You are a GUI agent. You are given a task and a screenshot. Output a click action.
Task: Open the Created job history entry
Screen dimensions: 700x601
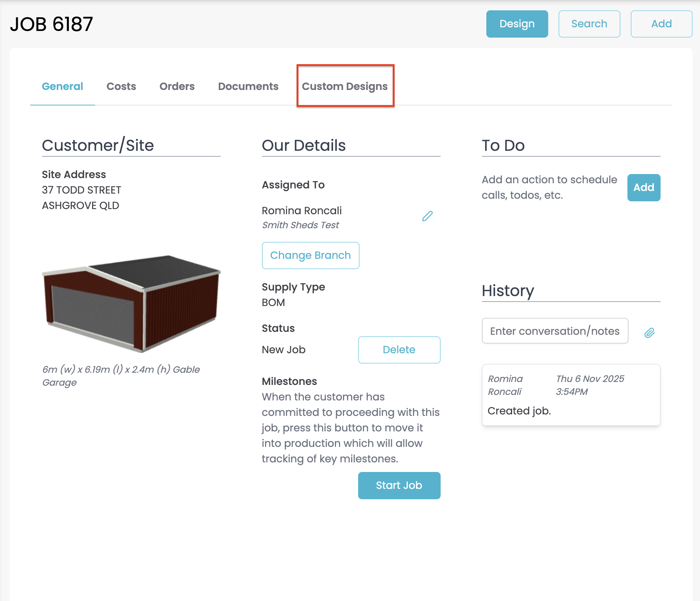tap(571, 395)
